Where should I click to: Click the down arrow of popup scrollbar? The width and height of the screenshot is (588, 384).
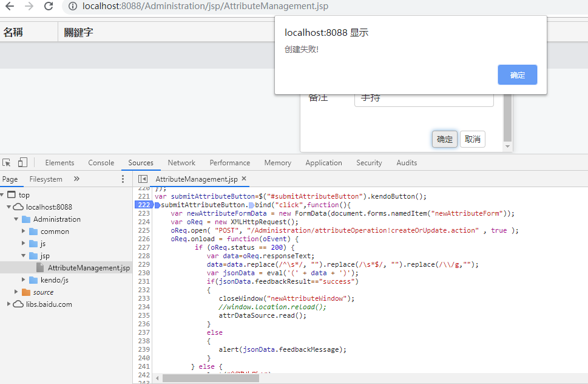pos(507,146)
